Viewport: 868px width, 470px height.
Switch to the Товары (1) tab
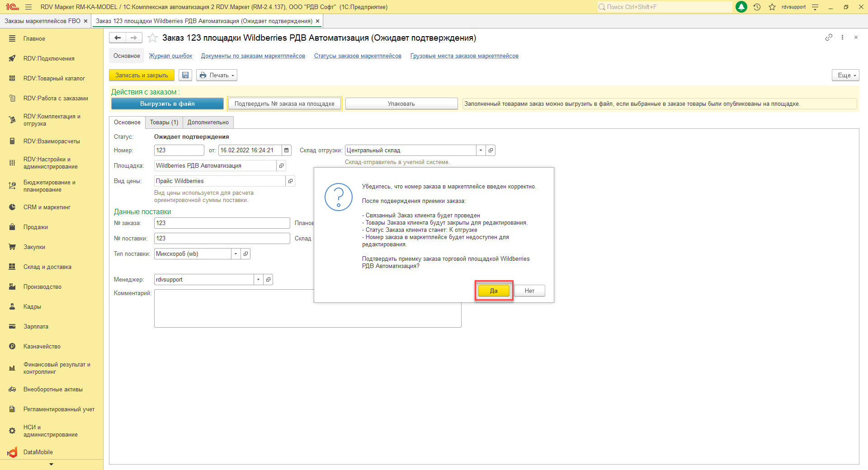tap(164, 122)
